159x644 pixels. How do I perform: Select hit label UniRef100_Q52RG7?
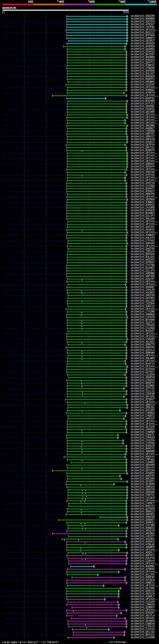click(143, 41)
